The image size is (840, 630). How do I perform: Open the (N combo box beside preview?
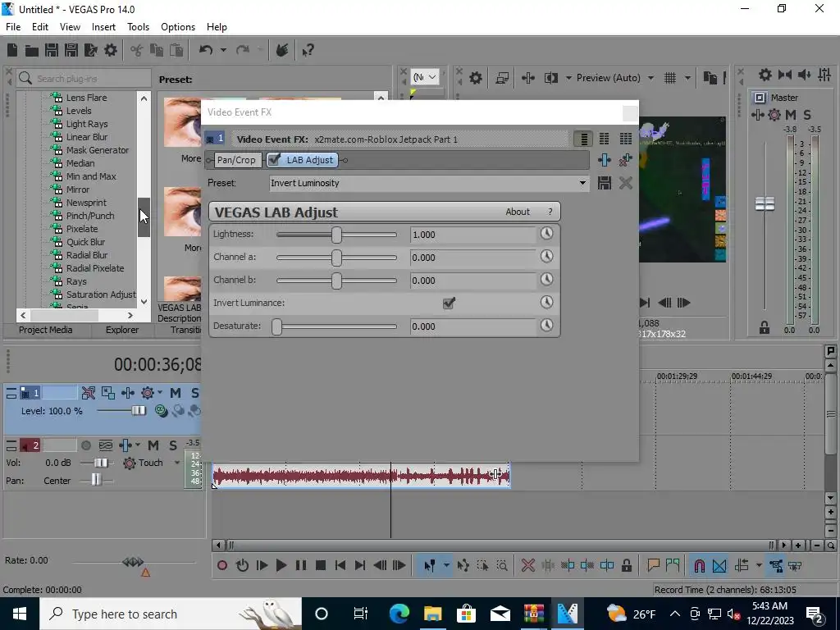click(426, 78)
